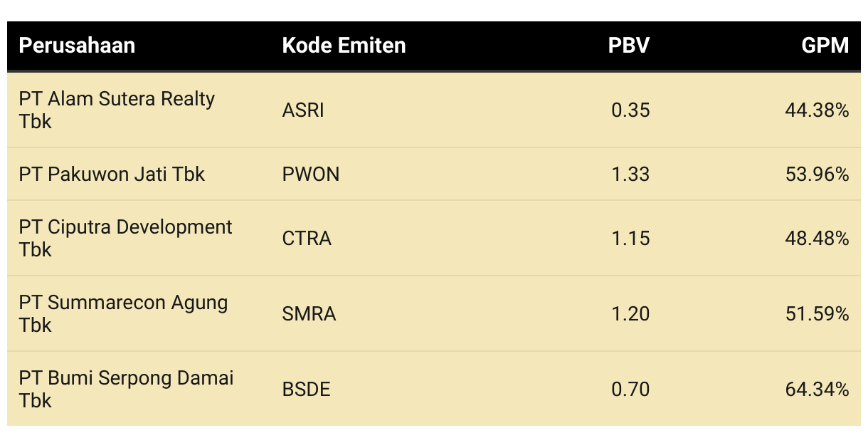The image size is (868, 433).
Task: Click the 64.34% GPM value
Action: tap(817, 390)
